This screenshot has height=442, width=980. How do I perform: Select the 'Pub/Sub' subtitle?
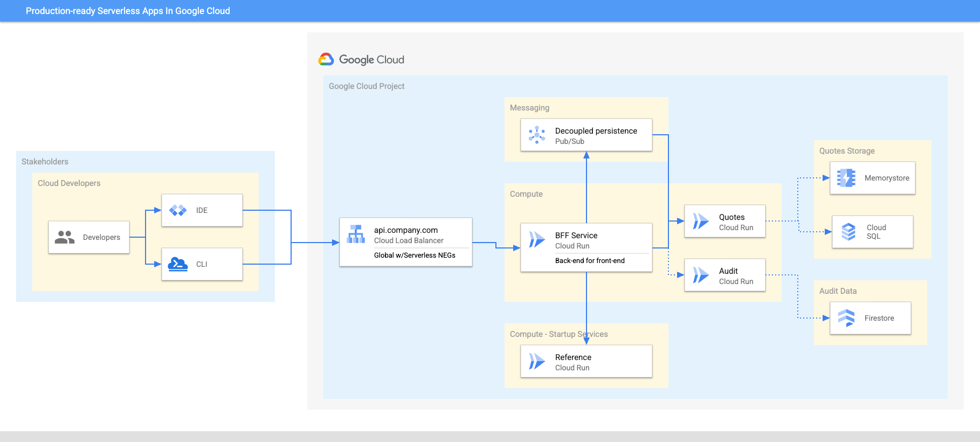coord(570,141)
